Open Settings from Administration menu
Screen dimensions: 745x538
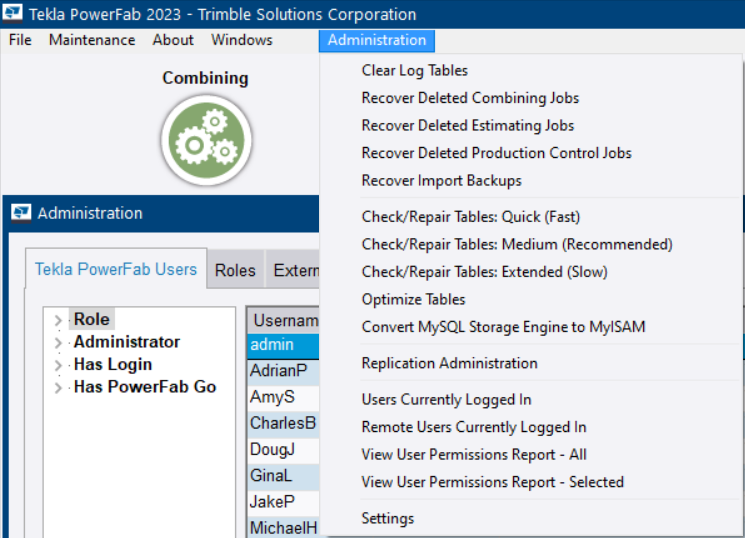387,518
